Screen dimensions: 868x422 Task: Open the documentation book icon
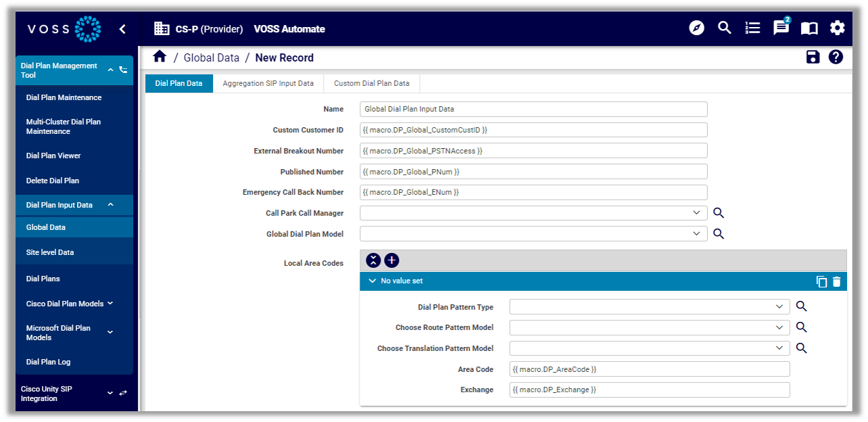809,28
